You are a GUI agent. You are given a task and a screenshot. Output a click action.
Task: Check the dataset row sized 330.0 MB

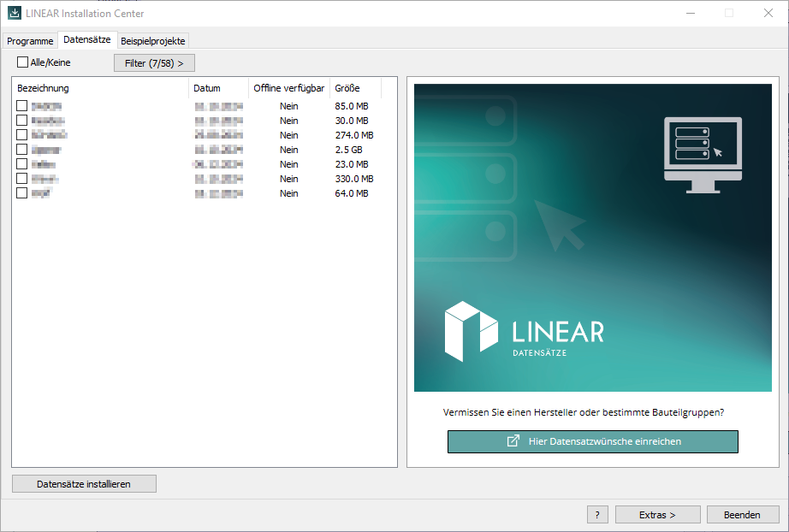coord(21,179)
